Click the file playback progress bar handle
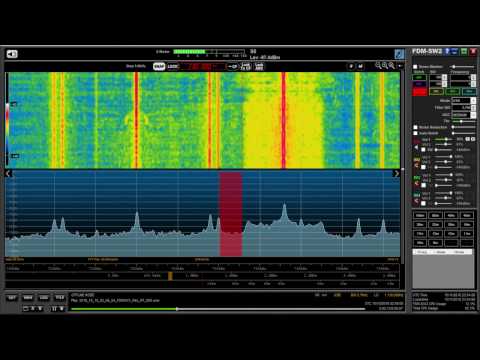Screen dimensions: 480x360 pos(177,309)
